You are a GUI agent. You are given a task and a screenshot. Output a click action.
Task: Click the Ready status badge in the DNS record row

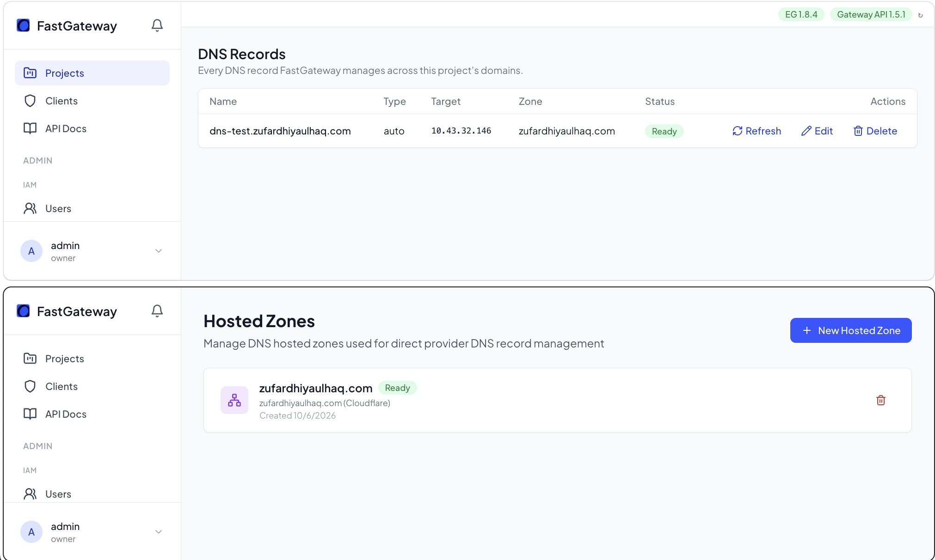point(664,131)
